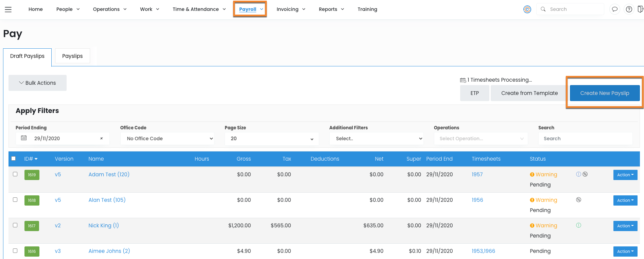Click the filter Search input field

[x=585, y=139]
